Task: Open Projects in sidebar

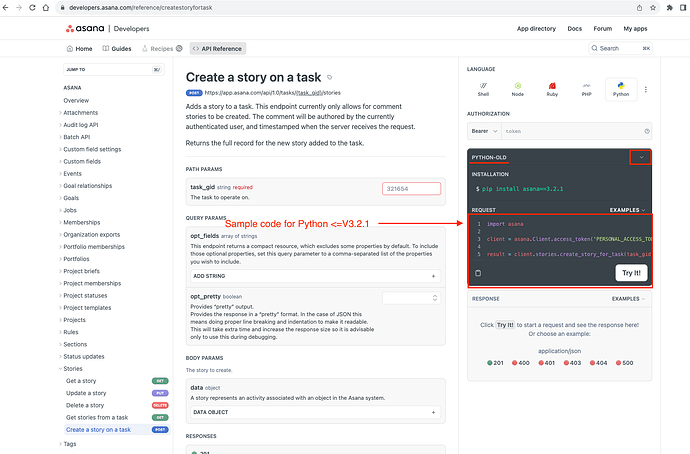Action: (74, 320)
